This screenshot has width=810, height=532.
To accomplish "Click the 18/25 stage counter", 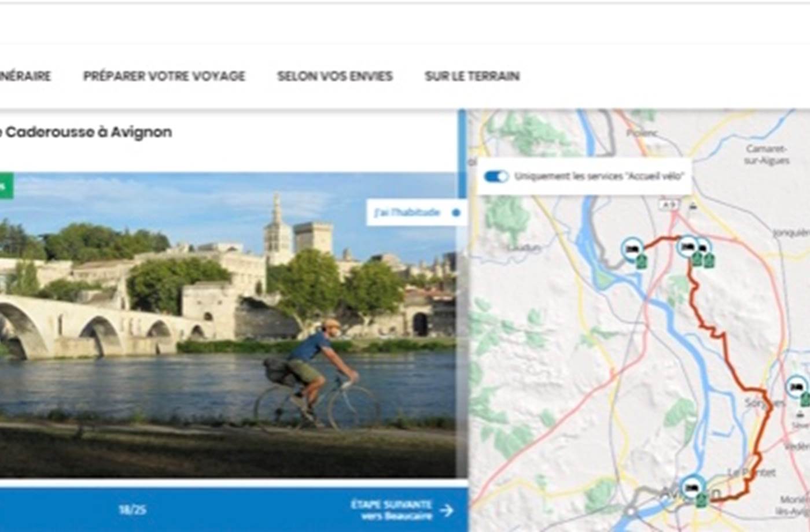I will click(132, 510).
